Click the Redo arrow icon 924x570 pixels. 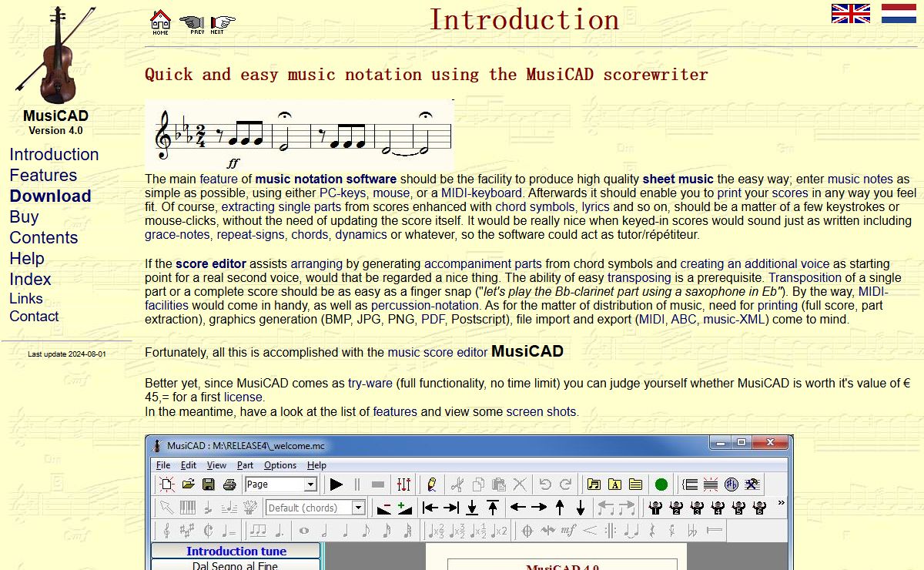[565, 484]
